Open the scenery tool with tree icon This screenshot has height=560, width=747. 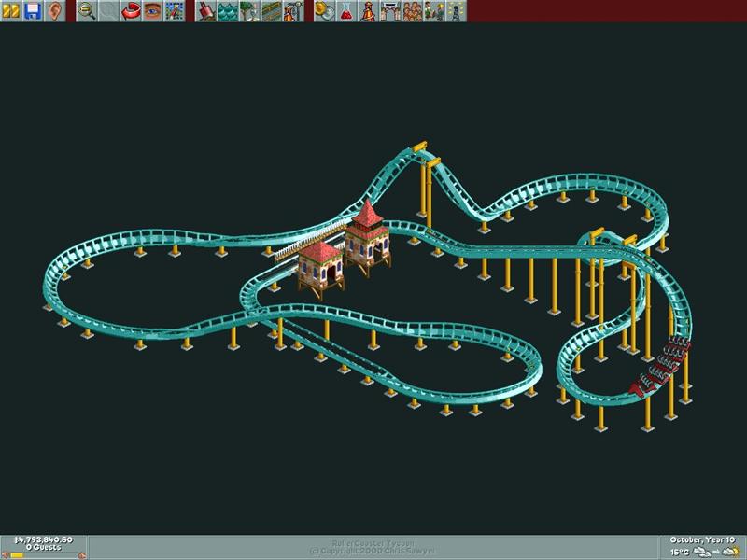tap(249, 11)
